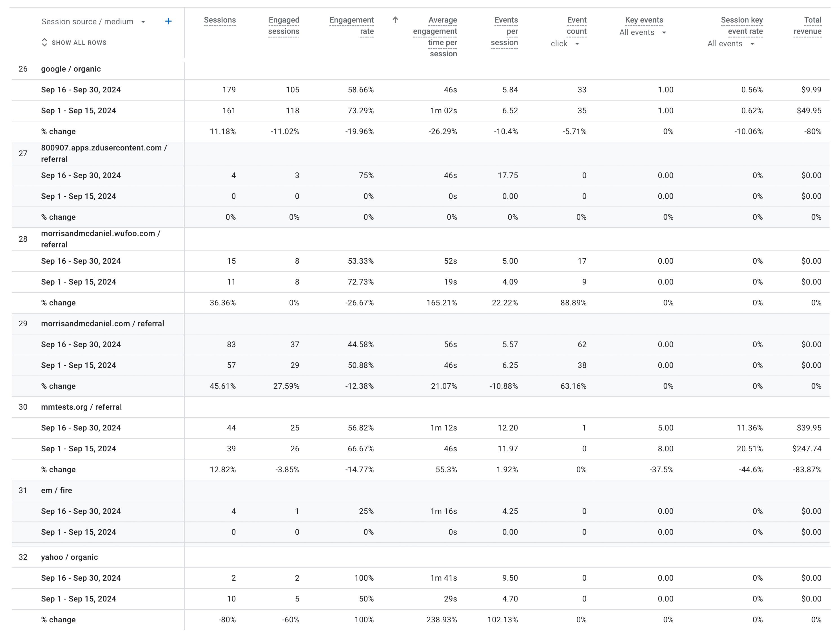The image size is (840, 637).
Task: Click the Show All Rows expand icon
Action: click(x=44, y=43)
